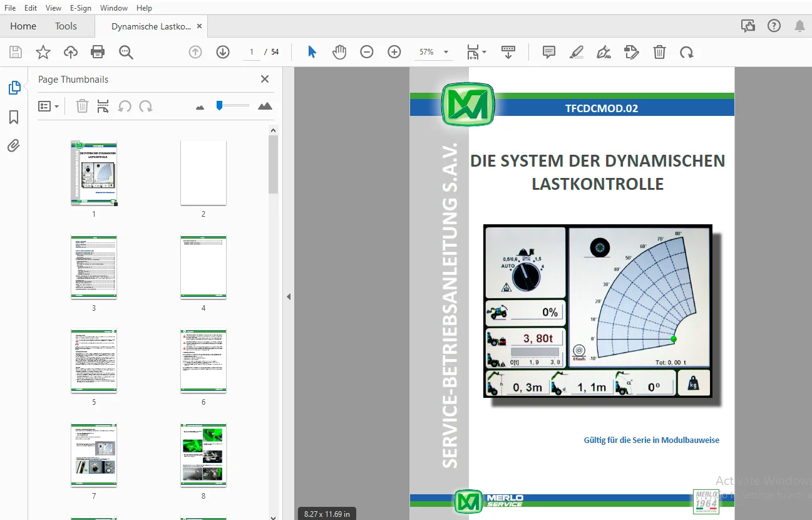Open the Share/chat icon at top right
Viewport: 812px width, 520px height.
coord(748,26)
